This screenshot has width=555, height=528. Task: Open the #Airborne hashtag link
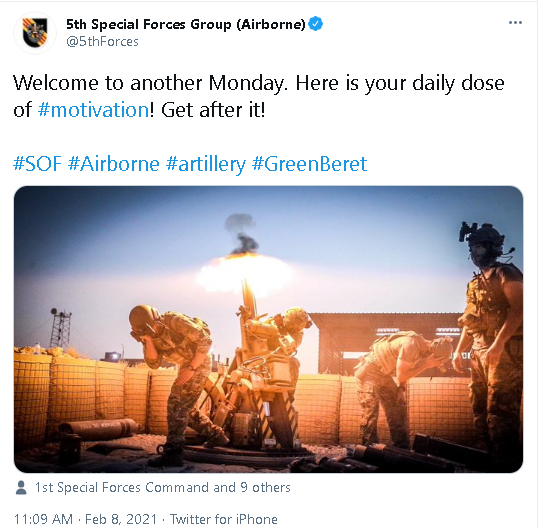click(114, 163)
